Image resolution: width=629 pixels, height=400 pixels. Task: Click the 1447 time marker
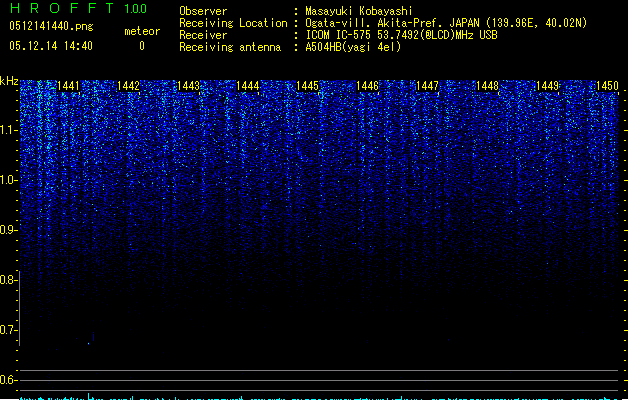[428, 86]
